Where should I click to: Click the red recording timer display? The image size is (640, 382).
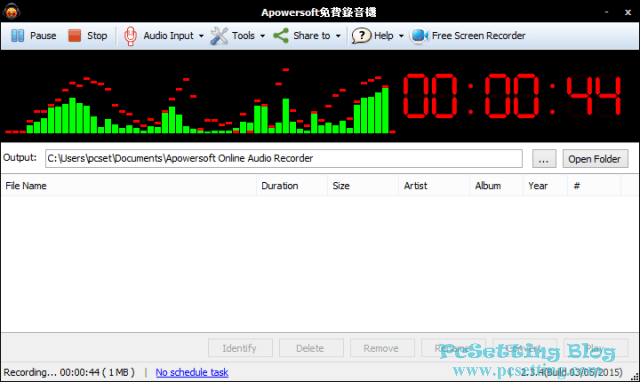512,96
